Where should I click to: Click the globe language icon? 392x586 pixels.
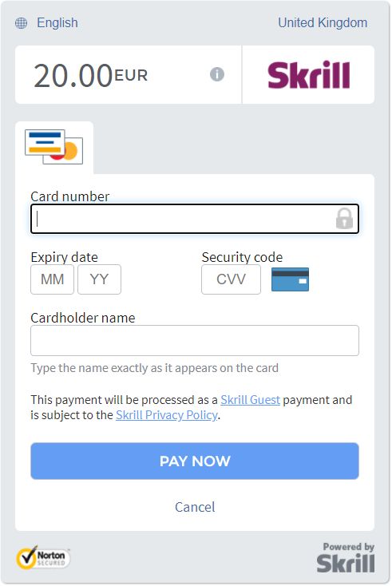(x=21, y=23)
